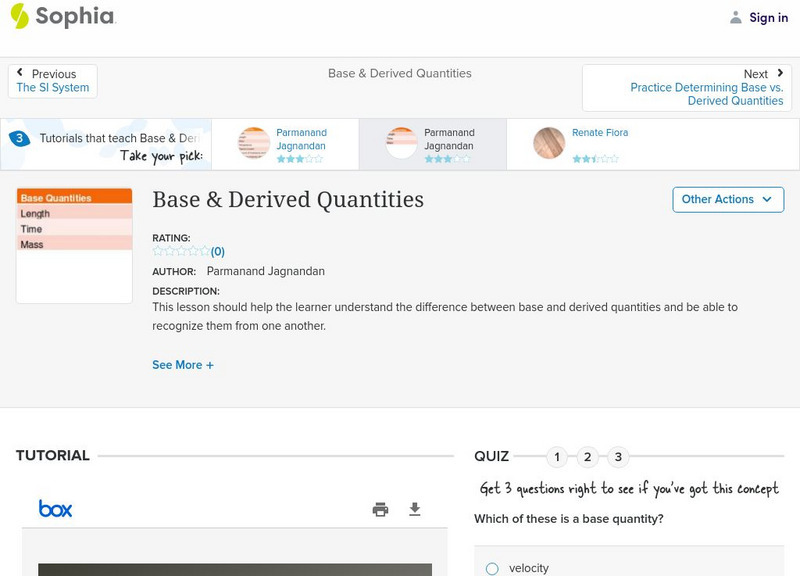Click the Previous arrow chevron
Screen dimensions: 800x576
click(21, 74)
